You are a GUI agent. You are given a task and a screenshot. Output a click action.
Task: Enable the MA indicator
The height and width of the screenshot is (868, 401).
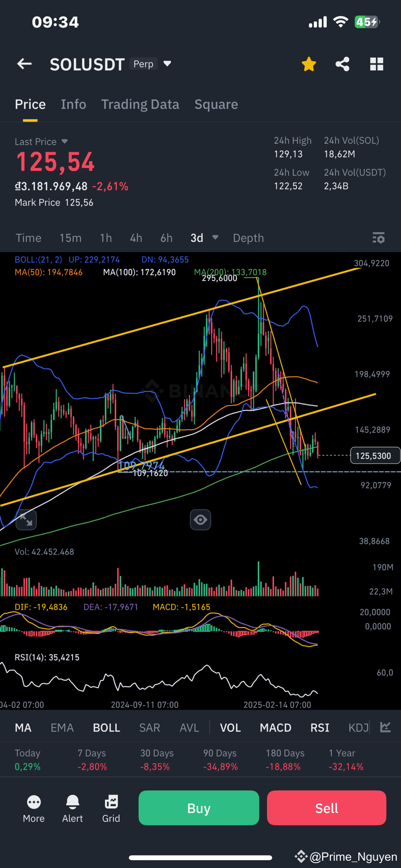point(23,728)
